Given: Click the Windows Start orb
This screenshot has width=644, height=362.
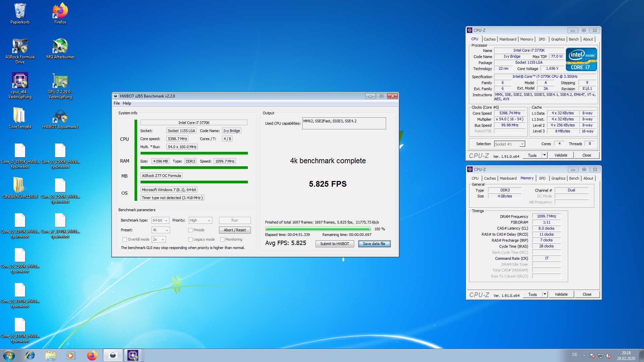Looking at the screenshot, I should tap(9, 355).
